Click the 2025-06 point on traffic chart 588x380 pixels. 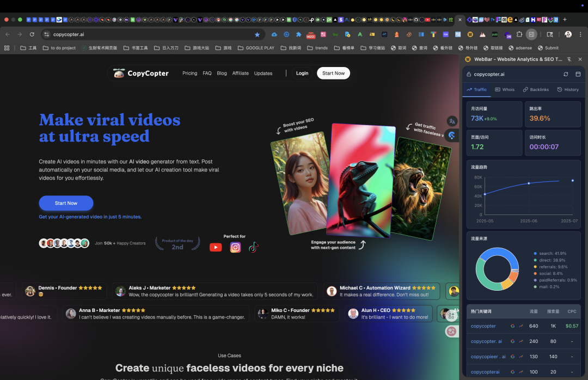coord(529,183)
